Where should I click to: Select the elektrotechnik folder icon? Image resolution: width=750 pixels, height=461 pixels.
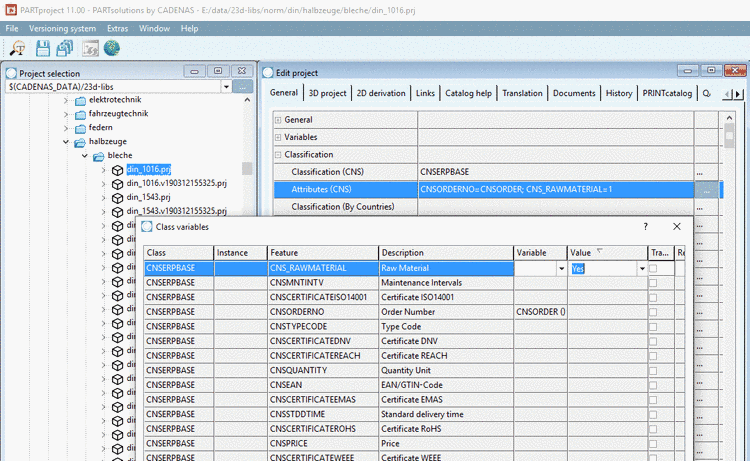coord(80,101)
